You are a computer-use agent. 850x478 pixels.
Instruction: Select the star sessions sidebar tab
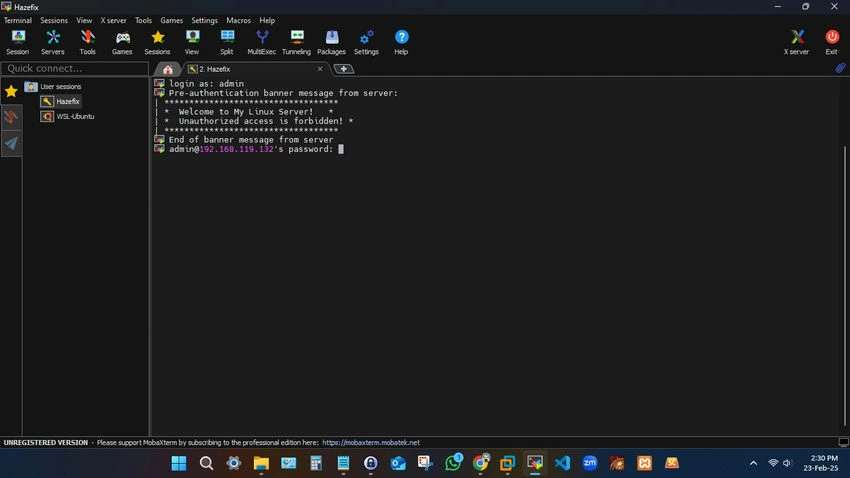11,91
